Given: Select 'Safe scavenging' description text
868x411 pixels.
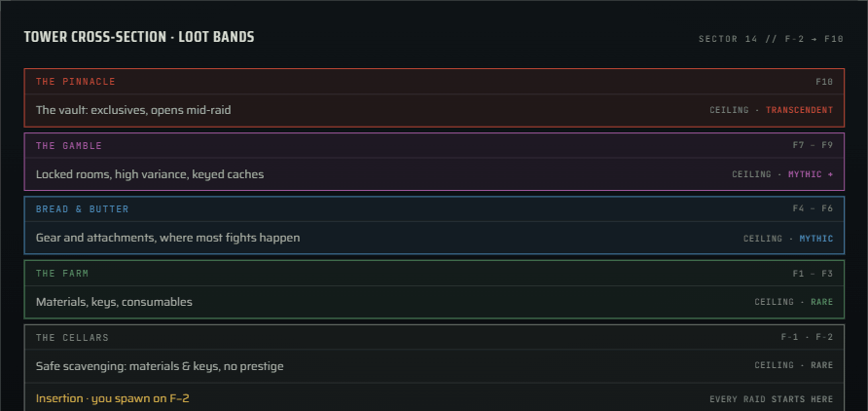Looking at the screenshot, I should [160, 366].
